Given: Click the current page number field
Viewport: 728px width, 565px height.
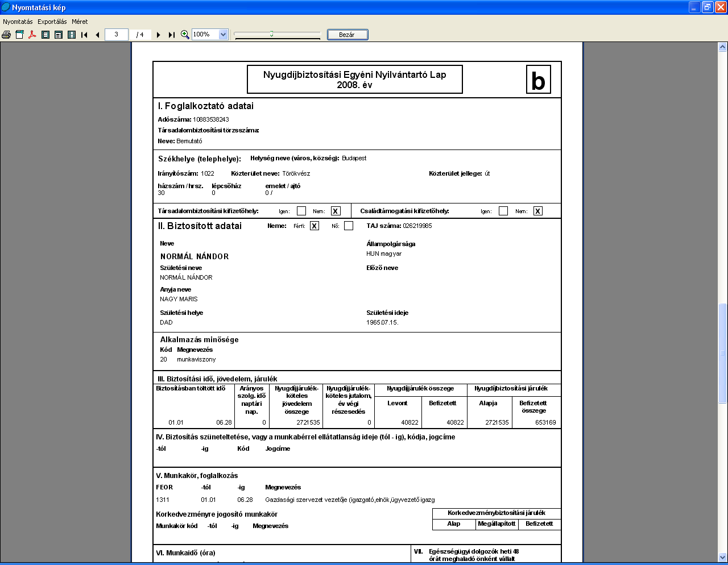Looking at the screenshot, I should (x=117, y=35).
